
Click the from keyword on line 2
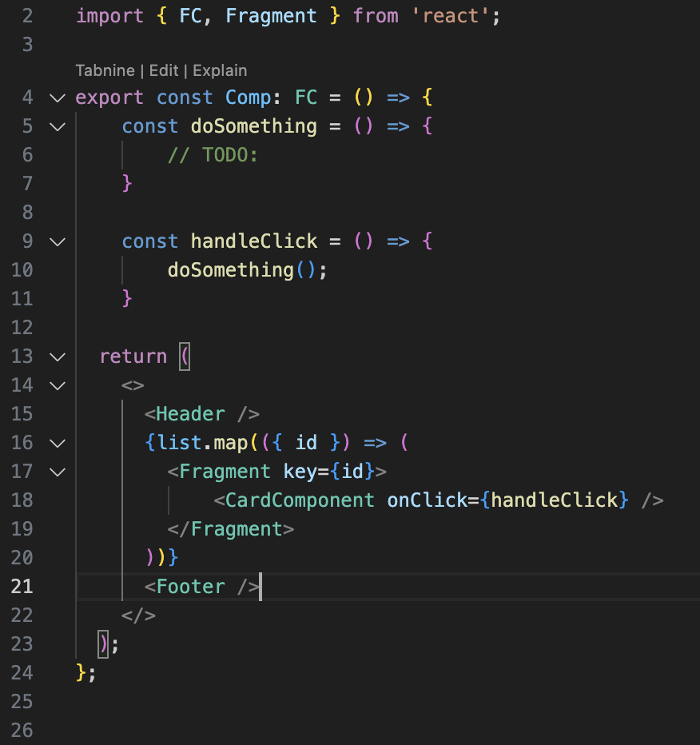[375, 16]
